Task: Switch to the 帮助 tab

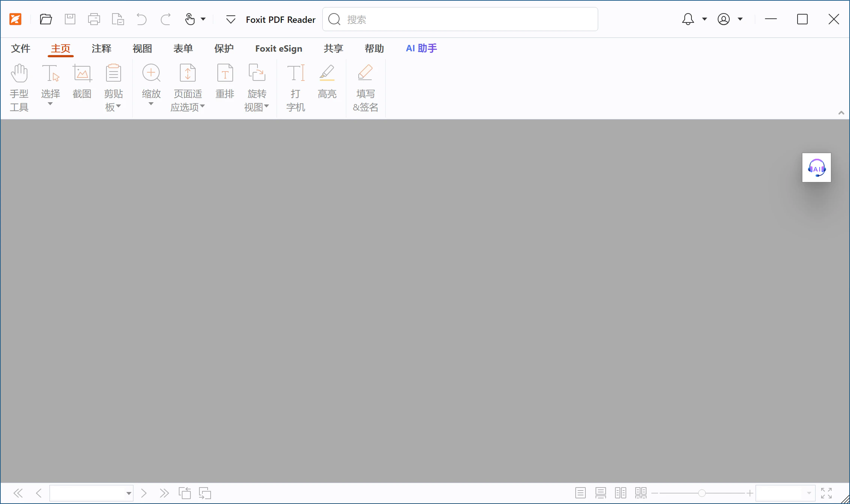Action: click(x=374, y=48)
